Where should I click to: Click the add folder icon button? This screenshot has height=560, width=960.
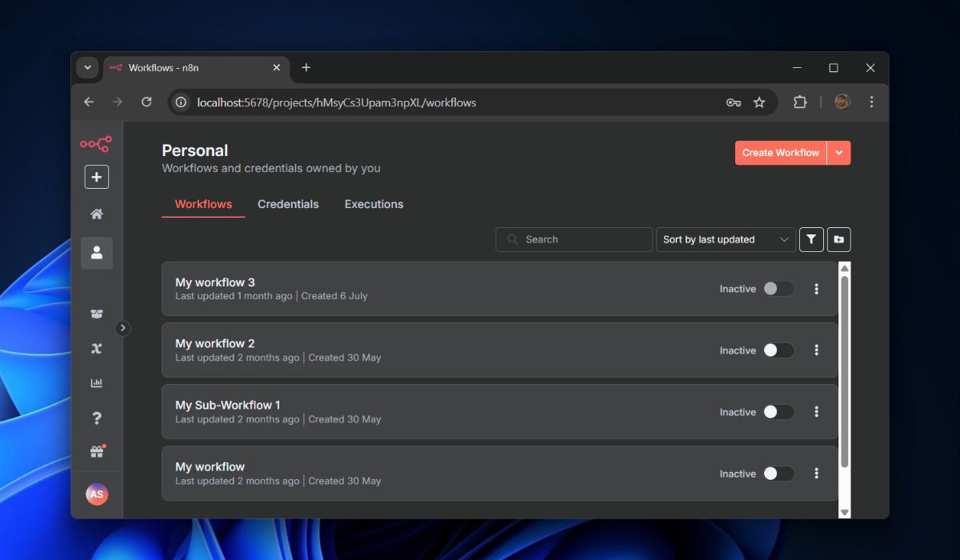coord(838,239)
